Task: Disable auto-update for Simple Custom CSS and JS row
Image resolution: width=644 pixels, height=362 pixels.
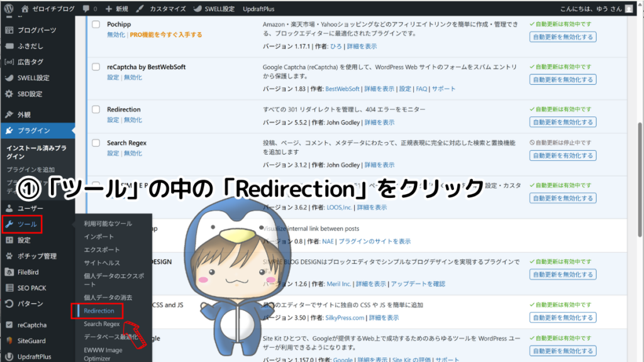Action: 563,317
